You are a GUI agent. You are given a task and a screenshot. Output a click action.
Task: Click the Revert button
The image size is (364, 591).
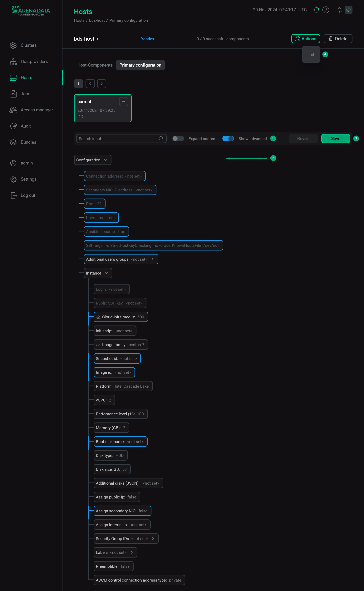(x=303, y=139)
